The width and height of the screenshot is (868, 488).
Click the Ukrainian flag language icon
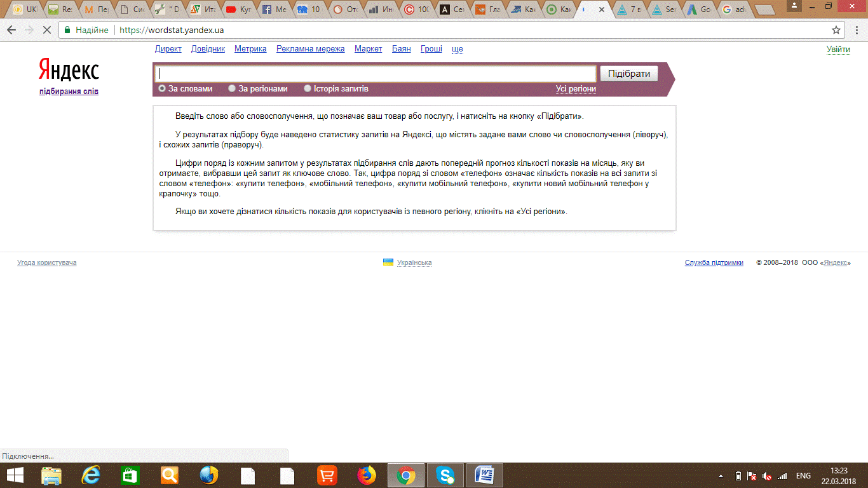388,262
